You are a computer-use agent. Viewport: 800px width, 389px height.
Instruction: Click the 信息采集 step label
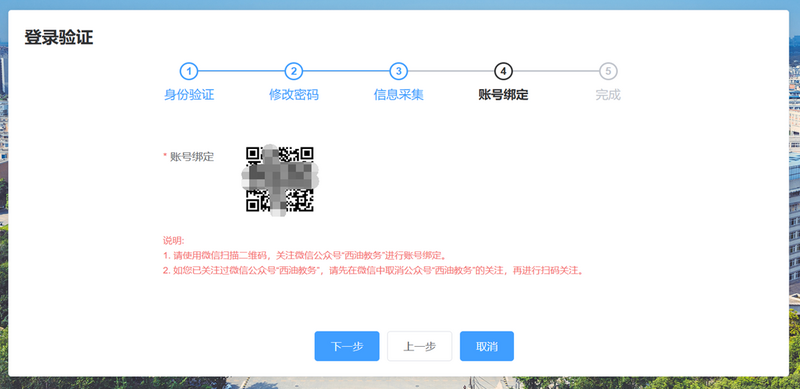point(398,95)
